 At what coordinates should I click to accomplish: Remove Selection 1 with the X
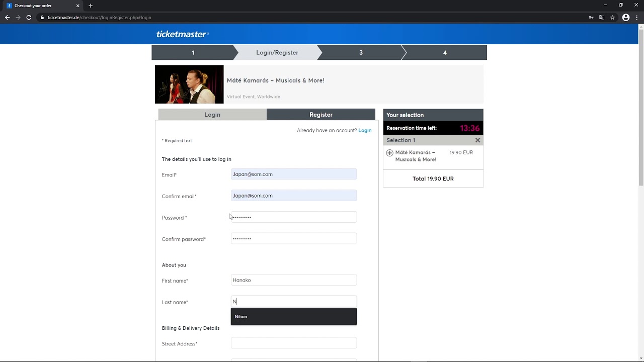tap(477, 140)
